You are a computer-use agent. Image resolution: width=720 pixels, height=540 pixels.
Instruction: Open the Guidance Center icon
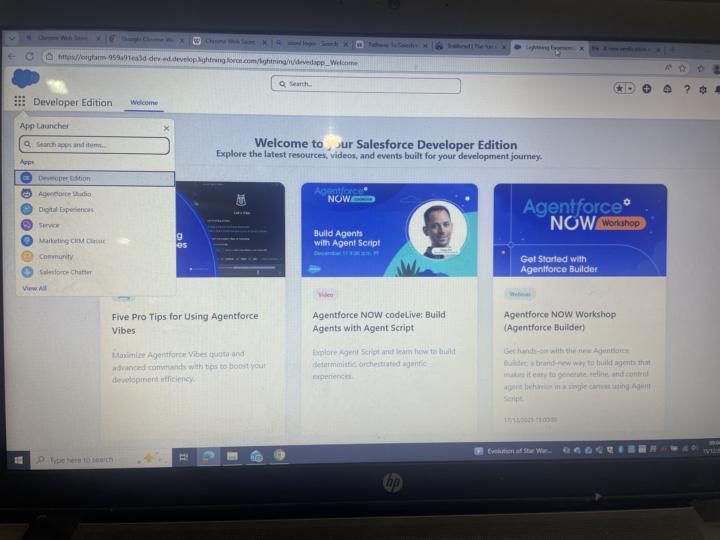click(x=667, y=89)
